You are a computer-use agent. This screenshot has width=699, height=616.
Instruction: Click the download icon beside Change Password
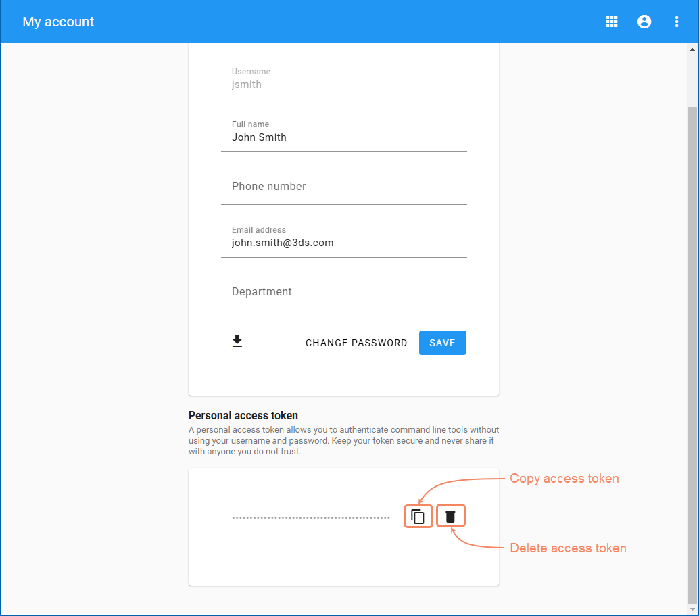coord(237,341)
